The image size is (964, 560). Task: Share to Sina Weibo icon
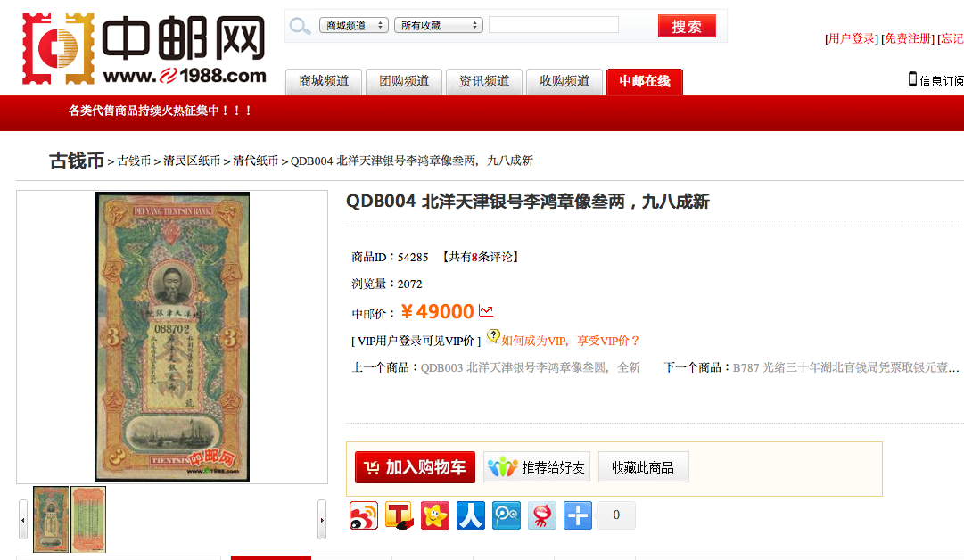tap(364, 515)
